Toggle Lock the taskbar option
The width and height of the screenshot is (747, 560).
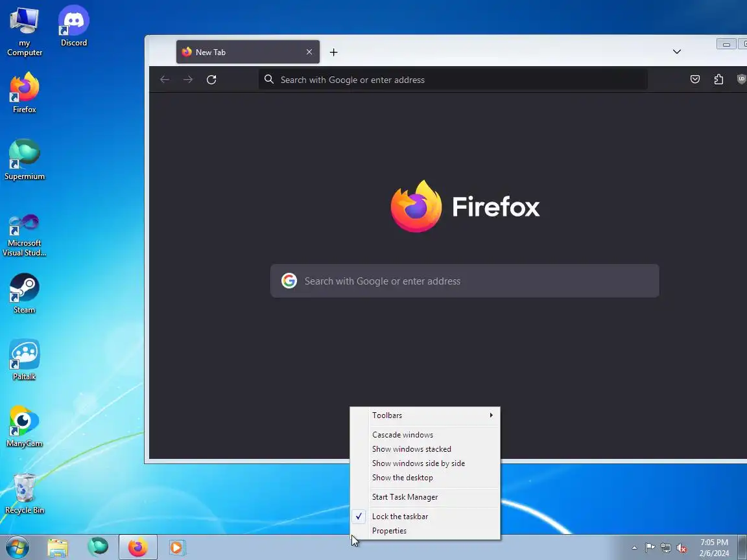pos(425,516)
